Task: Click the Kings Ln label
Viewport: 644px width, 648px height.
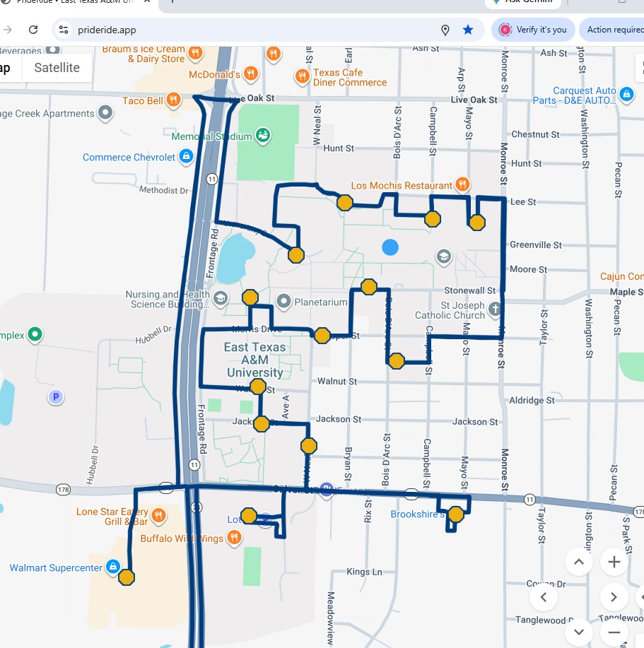Action: tap(364, 572)
